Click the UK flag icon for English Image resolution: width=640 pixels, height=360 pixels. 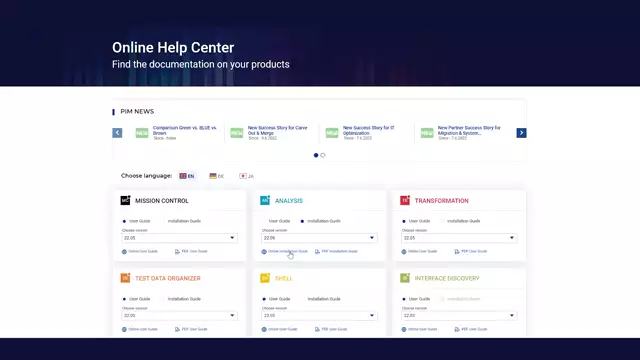pyautogui.click(x=183, y=176)
